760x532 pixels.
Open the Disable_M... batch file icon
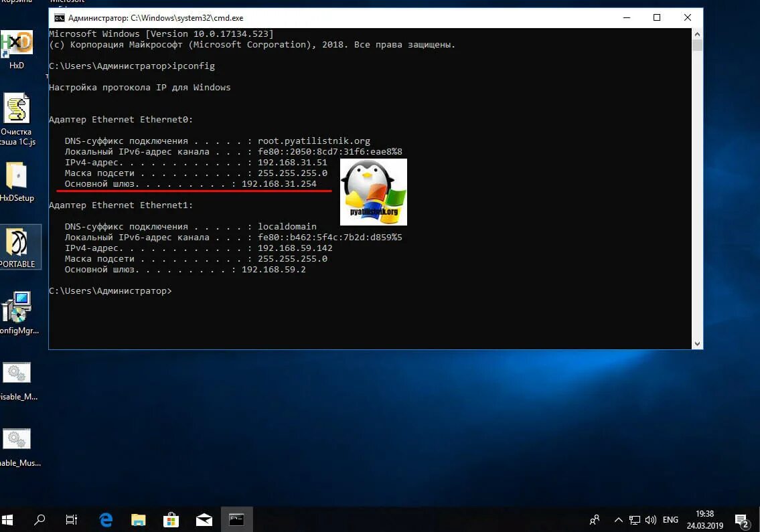pos(17,381)
